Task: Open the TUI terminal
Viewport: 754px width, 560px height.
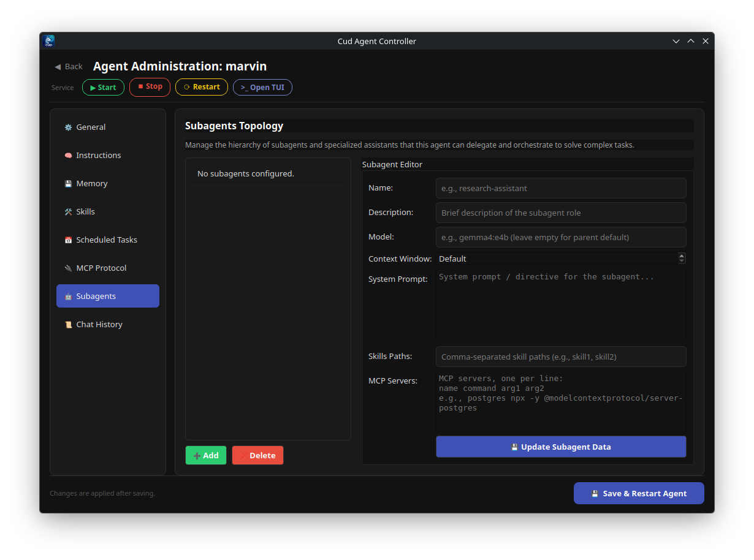Action: [262, 87]
